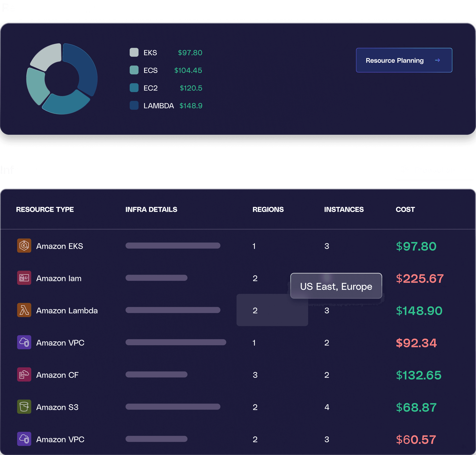Click the instances count for Amazon Lambda
Image resolution: width=476 pixels, height=455 pixels.
(327, 311)
